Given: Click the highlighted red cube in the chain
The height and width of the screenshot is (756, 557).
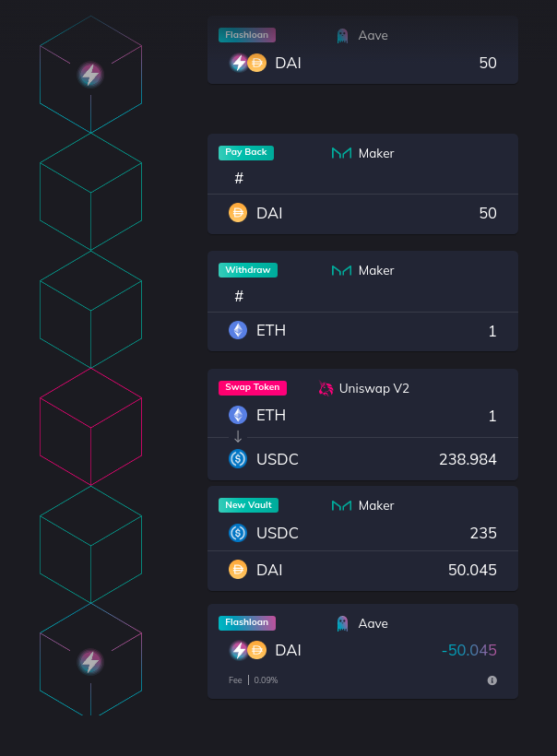Looking at the screenshot, I should tap(90, 427).
